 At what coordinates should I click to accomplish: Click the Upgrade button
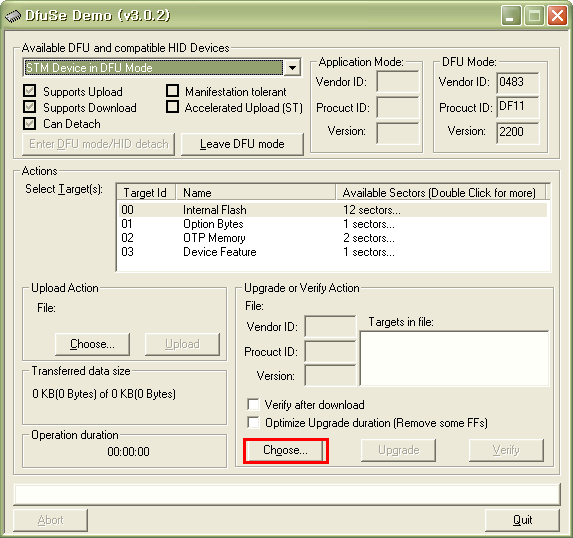pos(398,450)
